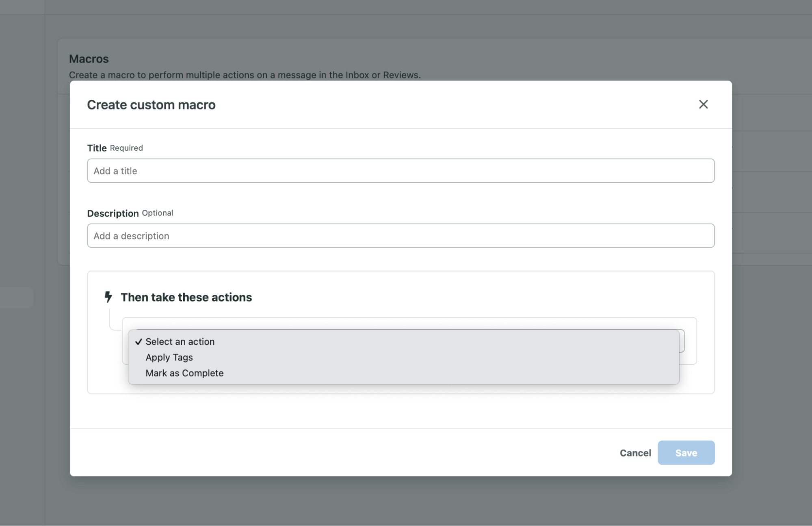
Task: Click the Required hint text
Action: coord(126,148)
